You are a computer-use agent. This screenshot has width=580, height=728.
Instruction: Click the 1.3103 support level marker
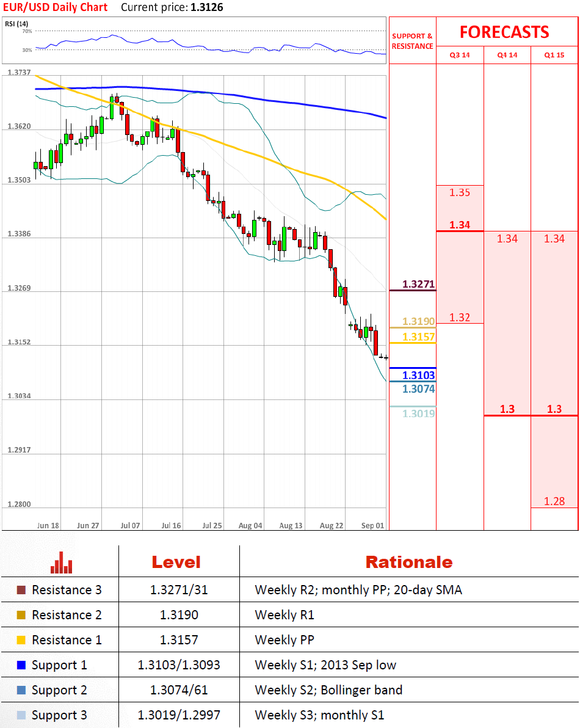[419, 375]
